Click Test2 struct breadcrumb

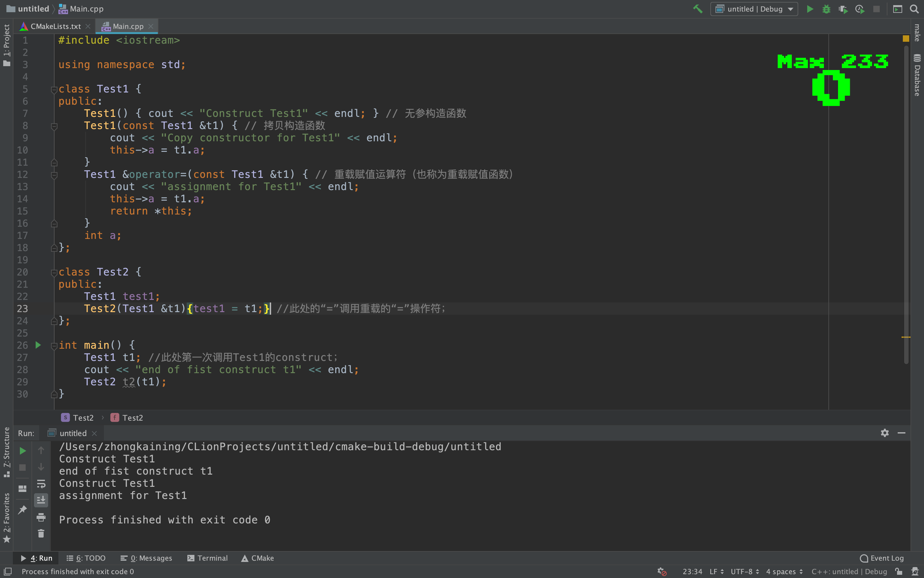tap(78, 418)
